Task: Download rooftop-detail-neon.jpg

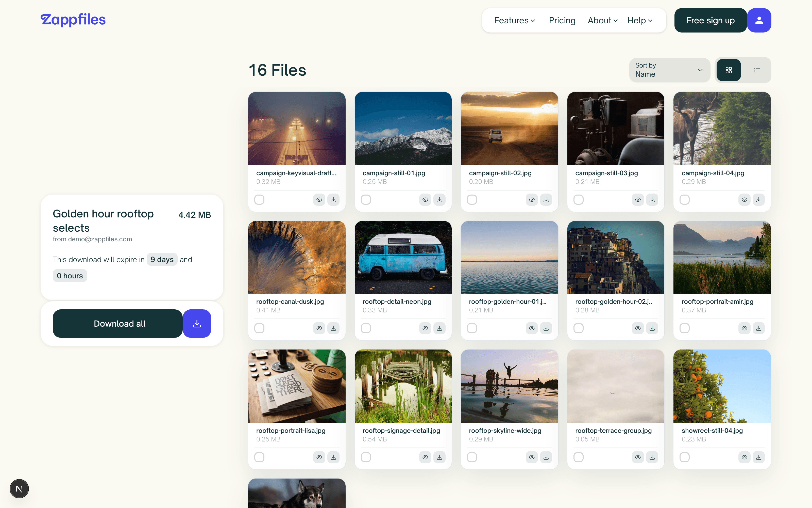Action: coord(439,328)
